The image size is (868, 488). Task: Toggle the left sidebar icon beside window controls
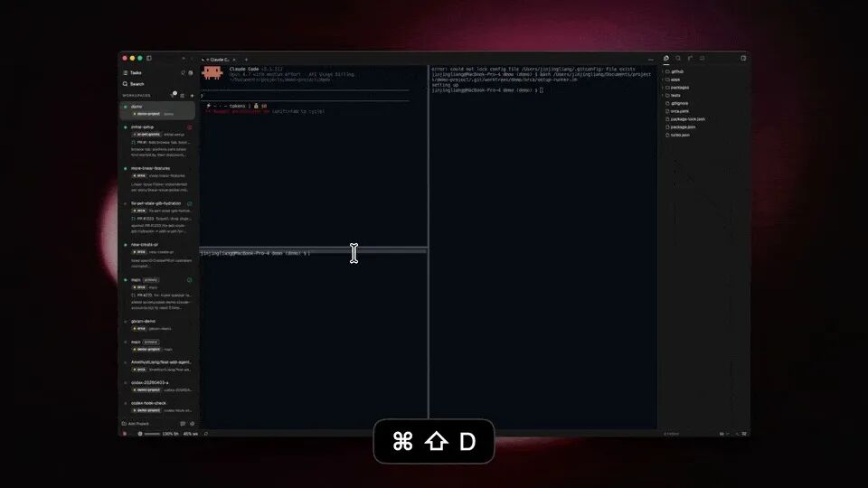click(149, 58)
